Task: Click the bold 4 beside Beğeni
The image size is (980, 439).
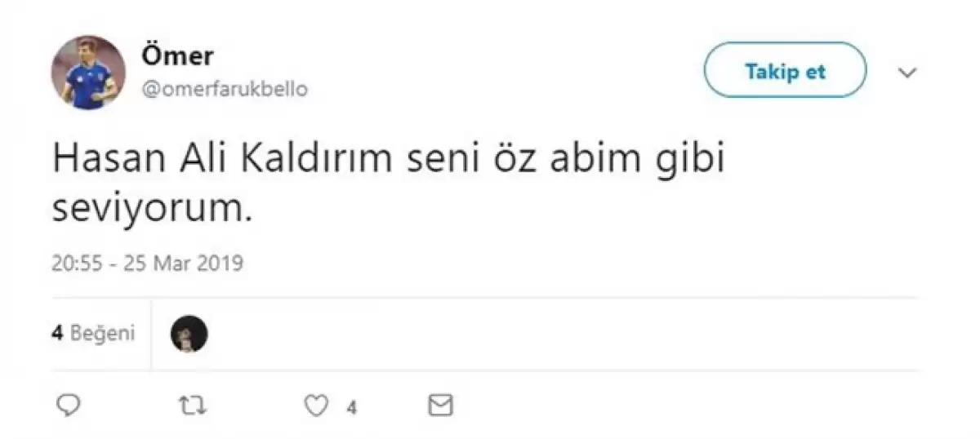Action: point(58,334)
